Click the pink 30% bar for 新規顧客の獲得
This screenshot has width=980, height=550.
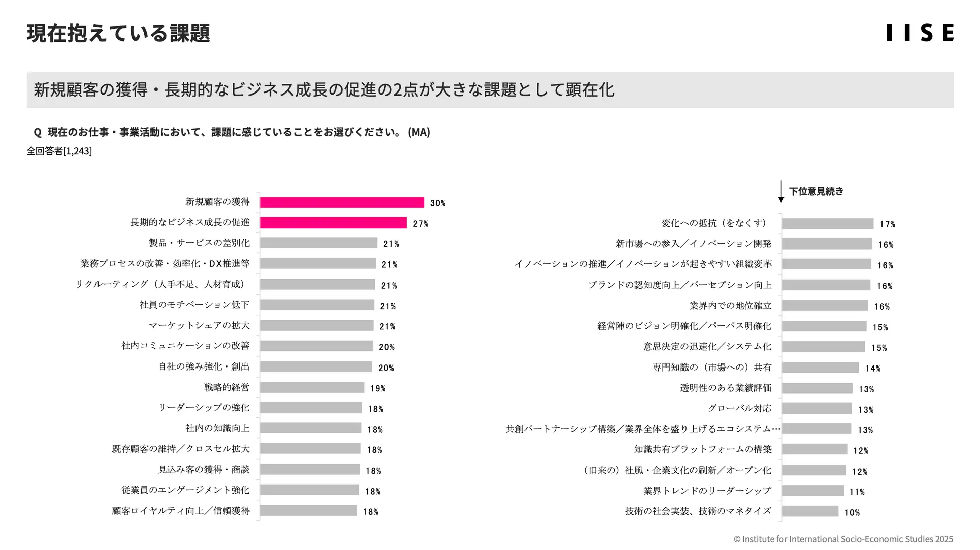point(342,203)
